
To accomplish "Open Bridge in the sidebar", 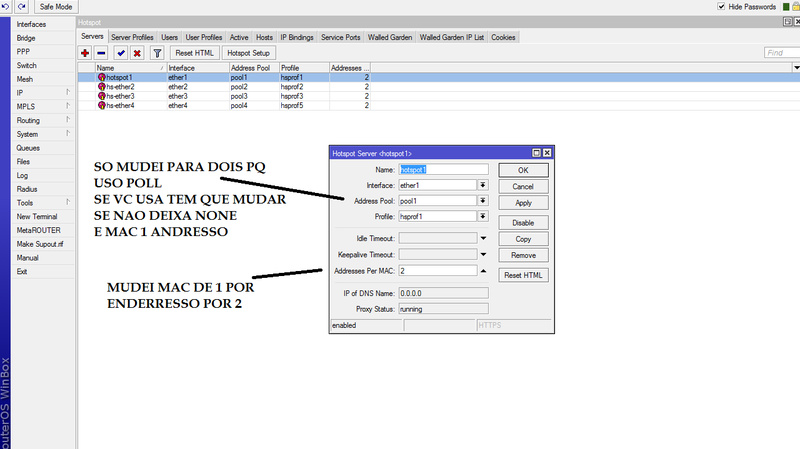I will [x=26, y=38].
